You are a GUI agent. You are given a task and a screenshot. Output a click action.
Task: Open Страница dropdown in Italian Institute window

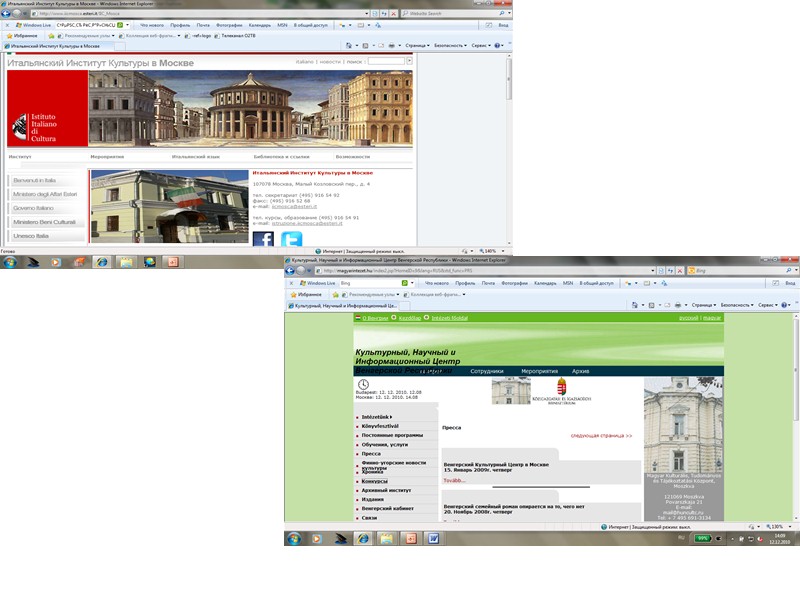pyautogui.click(x=417, y=45)
